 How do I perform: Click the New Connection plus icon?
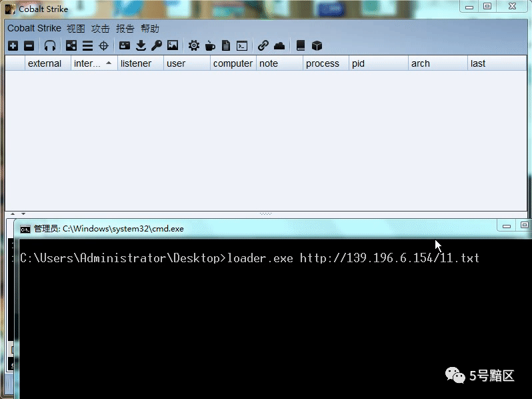13,45
